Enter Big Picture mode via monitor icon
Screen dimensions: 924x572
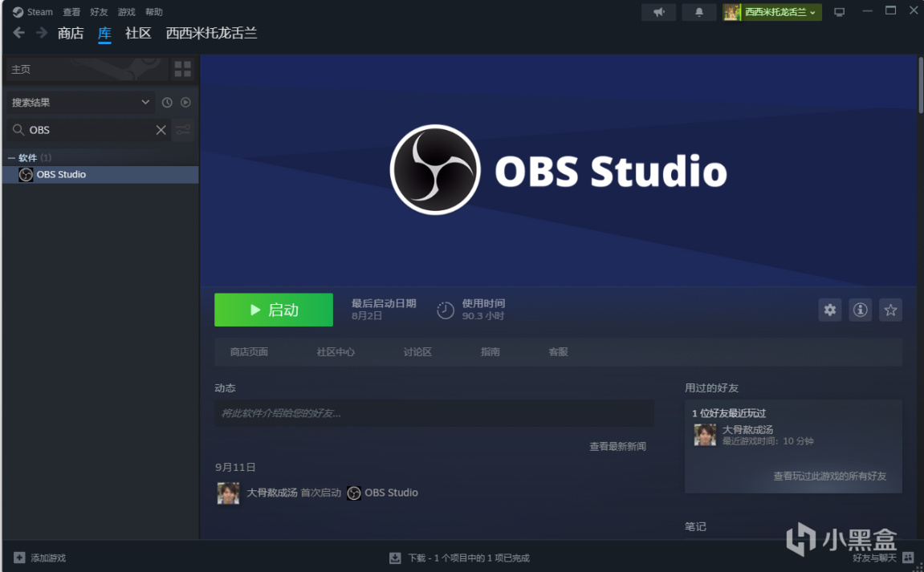[x=839, y=12]
